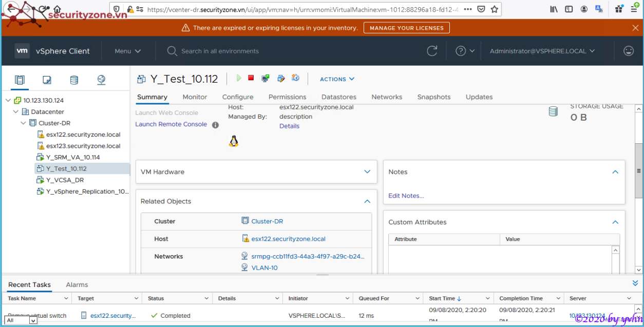Open Task Name column filter dropdown
Image resolution: width=644 pixels, height=327 pixels.
coord(66,298)
